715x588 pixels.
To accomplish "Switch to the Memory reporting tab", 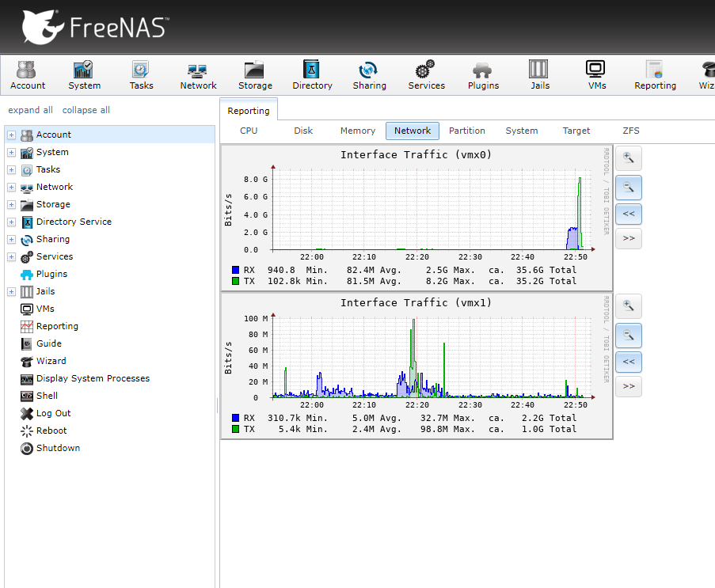I will [x=357, y=131].
